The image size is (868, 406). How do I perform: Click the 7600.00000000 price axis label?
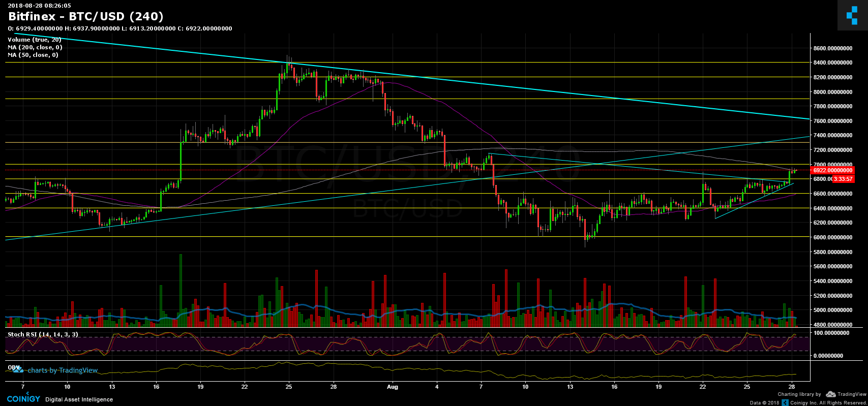(832, 121)
